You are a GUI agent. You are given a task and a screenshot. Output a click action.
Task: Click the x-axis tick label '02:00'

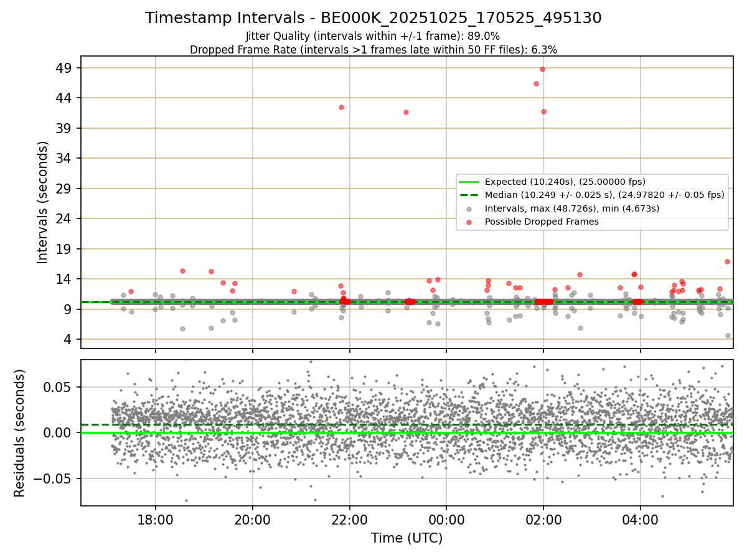pyautogui.click(x=543, y=519)
